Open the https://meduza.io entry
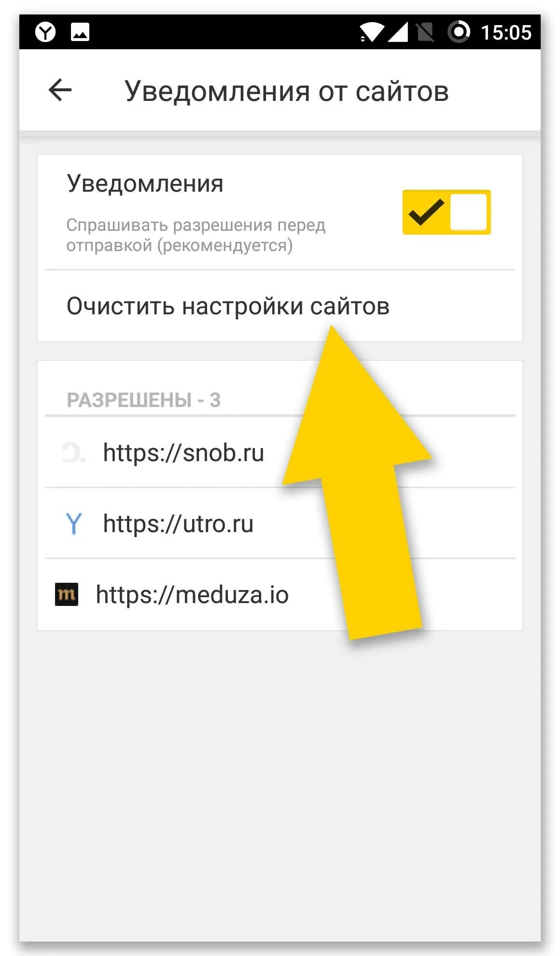 point(280,594)
